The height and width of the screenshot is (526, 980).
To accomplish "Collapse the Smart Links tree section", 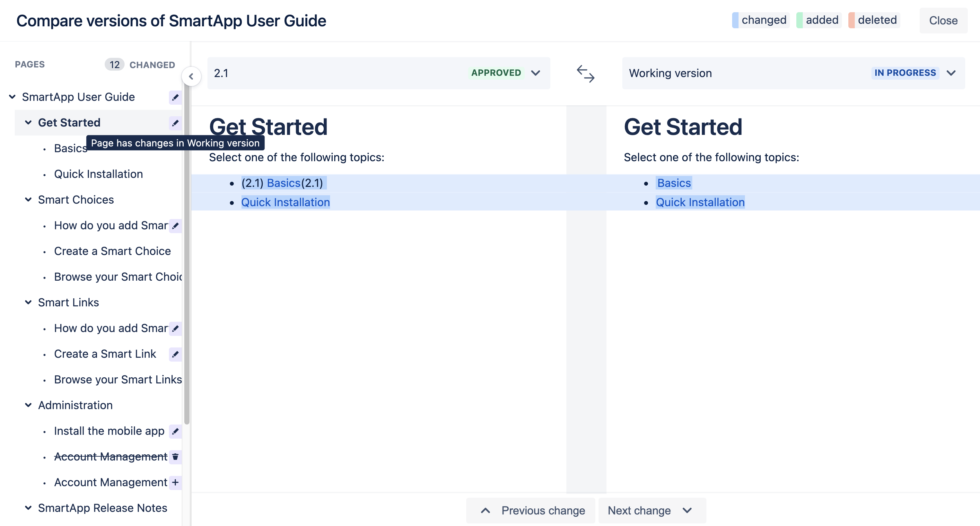I will coord(28,302).
